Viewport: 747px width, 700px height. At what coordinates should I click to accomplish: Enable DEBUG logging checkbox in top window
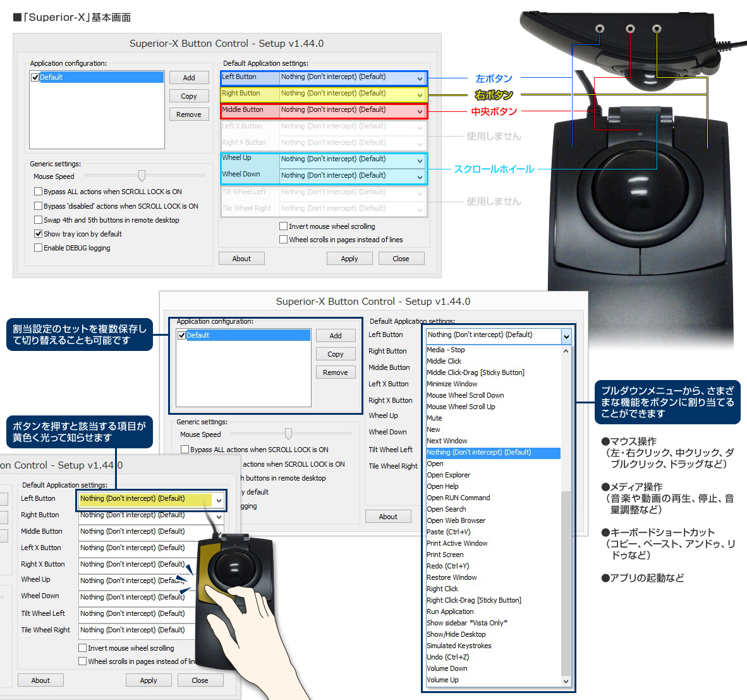38,247
